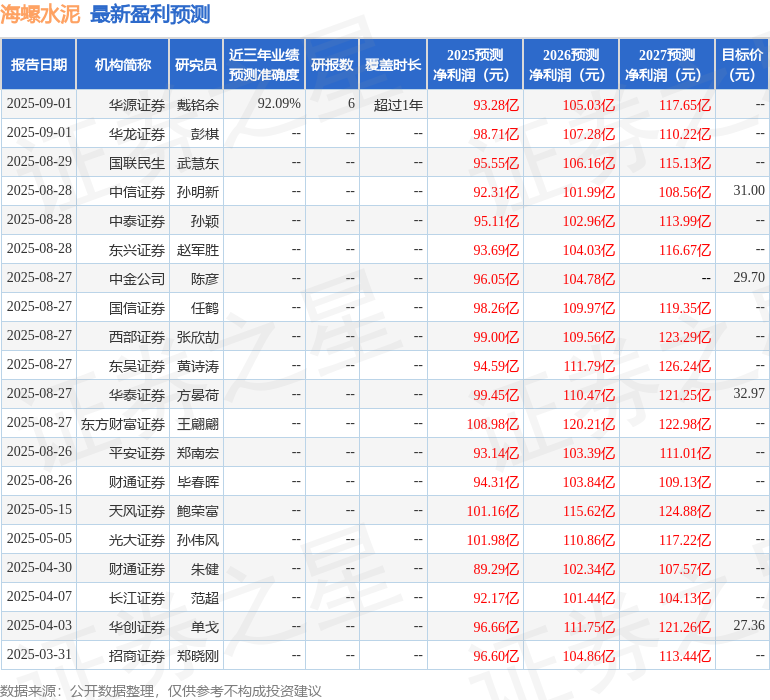Click researcher name 孙颖

[x=205, y=221]
